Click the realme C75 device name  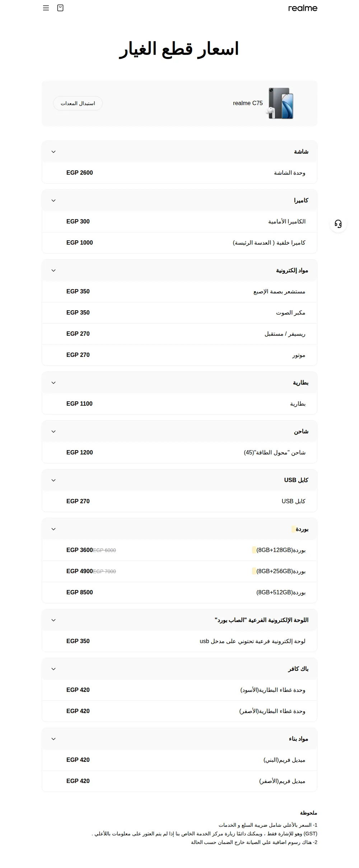coord(248,103)
